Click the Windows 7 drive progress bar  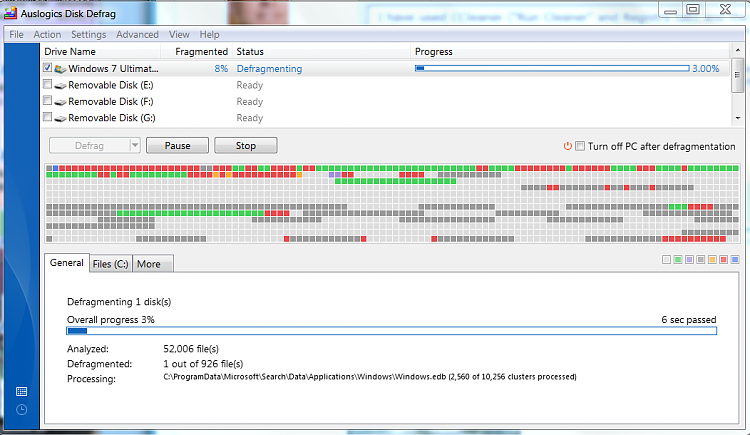(x=552, y=68)
